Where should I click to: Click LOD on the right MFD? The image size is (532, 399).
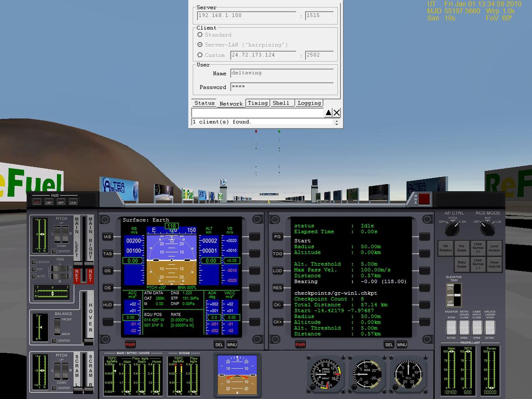[x=278, y=270]
